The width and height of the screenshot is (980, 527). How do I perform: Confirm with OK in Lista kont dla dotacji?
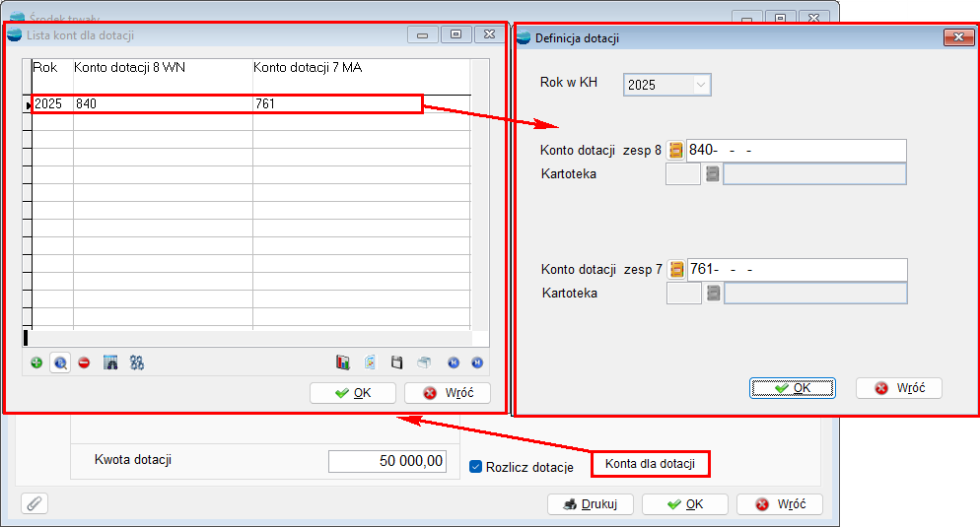(x=353, y=393)
